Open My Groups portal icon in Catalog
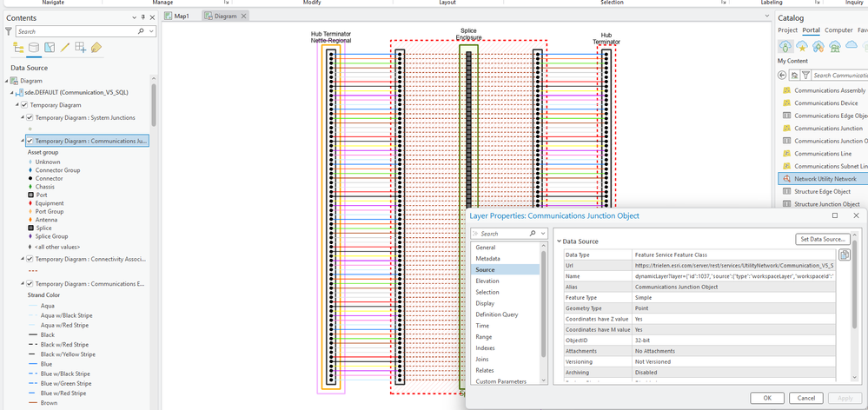The height and width of the screenshot is (410, 868). [817, 46]
